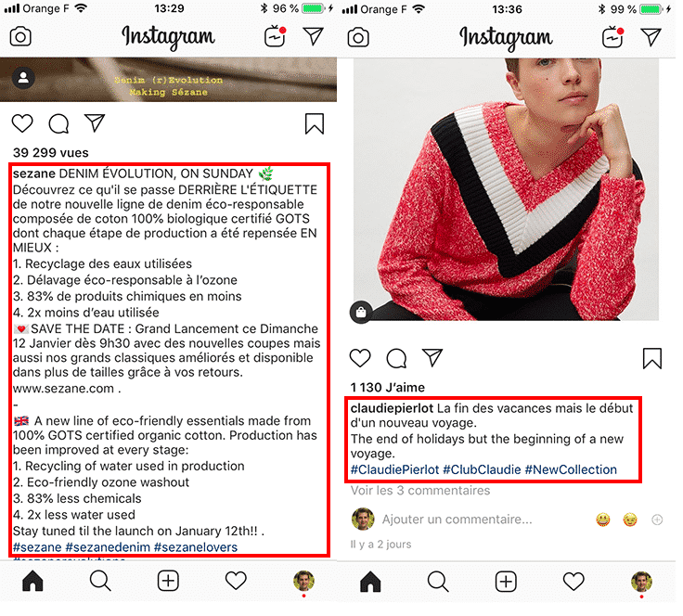Open the #NewCollection hashtag

click(x=571, y=469)
